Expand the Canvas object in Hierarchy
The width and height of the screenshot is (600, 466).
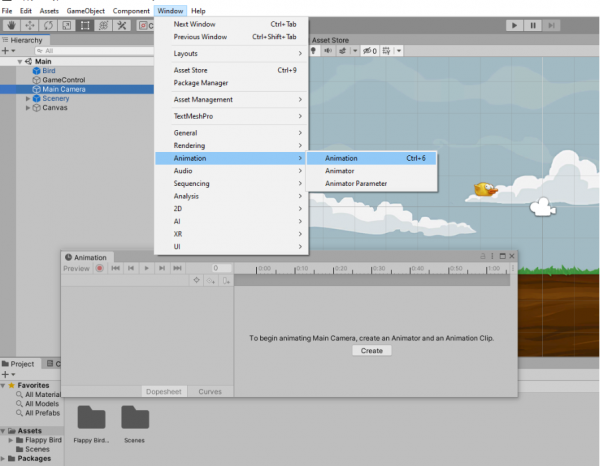pos(28,108)
